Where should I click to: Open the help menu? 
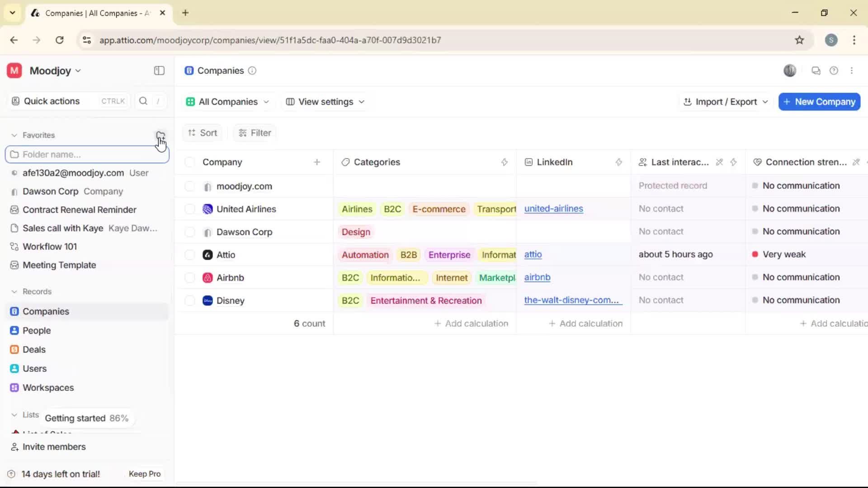834,70
